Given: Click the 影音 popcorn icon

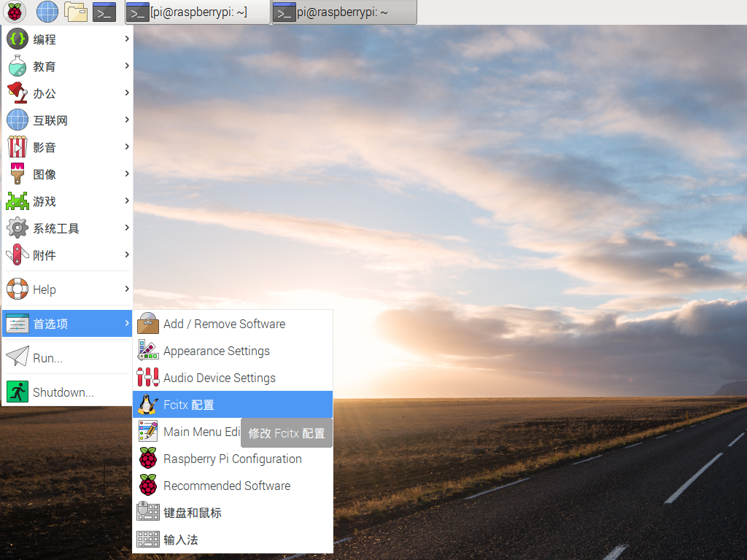Looking at the screenshot, I should point(18,147).
